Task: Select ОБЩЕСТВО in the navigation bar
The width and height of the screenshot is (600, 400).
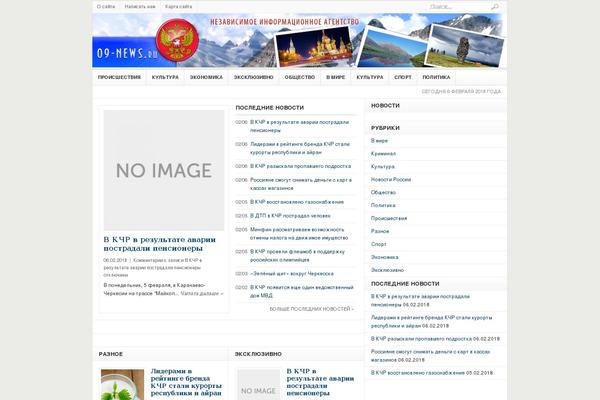Action: coord(300,77)
